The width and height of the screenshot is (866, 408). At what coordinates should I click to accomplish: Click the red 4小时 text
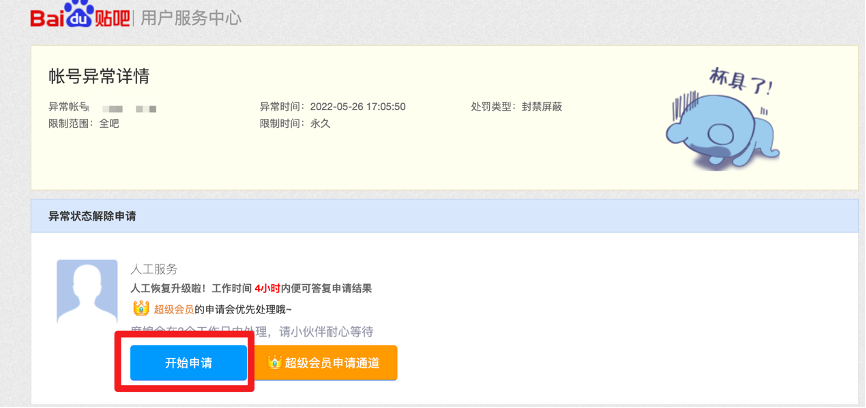point(266,288)
